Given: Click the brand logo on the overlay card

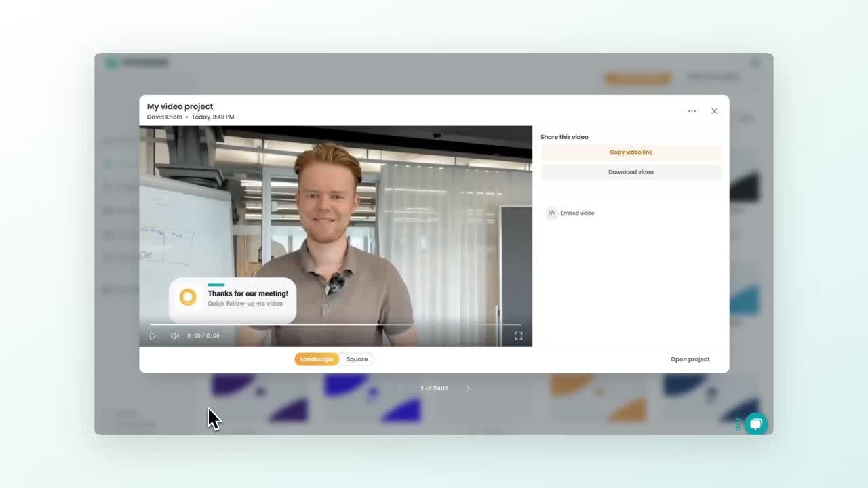Looking at the screenshot, I should (187, 296).
